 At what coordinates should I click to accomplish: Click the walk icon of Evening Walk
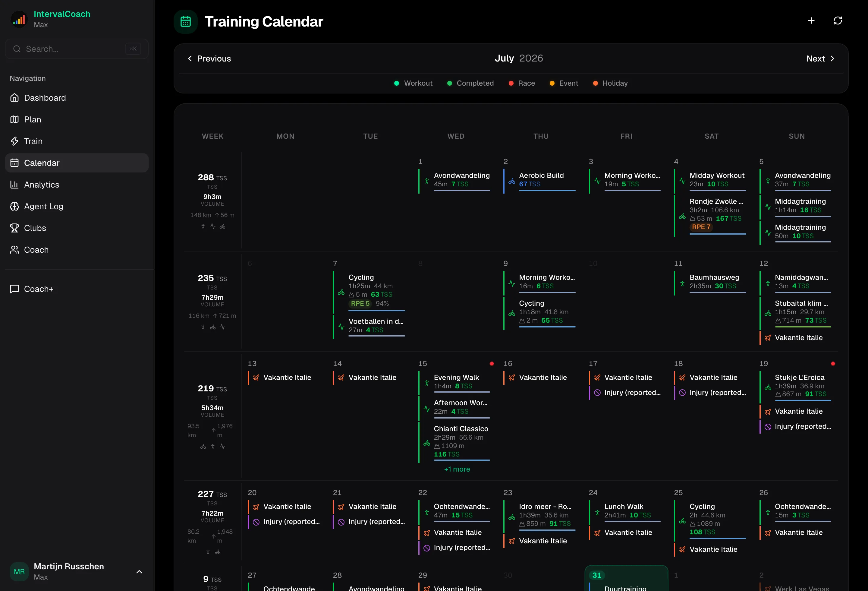(x=426, y=383)
